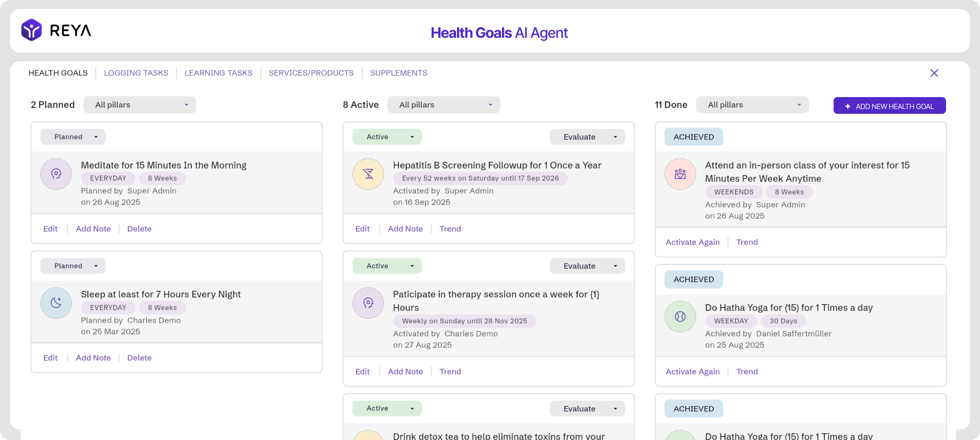Click the Hepatitis B screening goal icon

click(368, 174)
